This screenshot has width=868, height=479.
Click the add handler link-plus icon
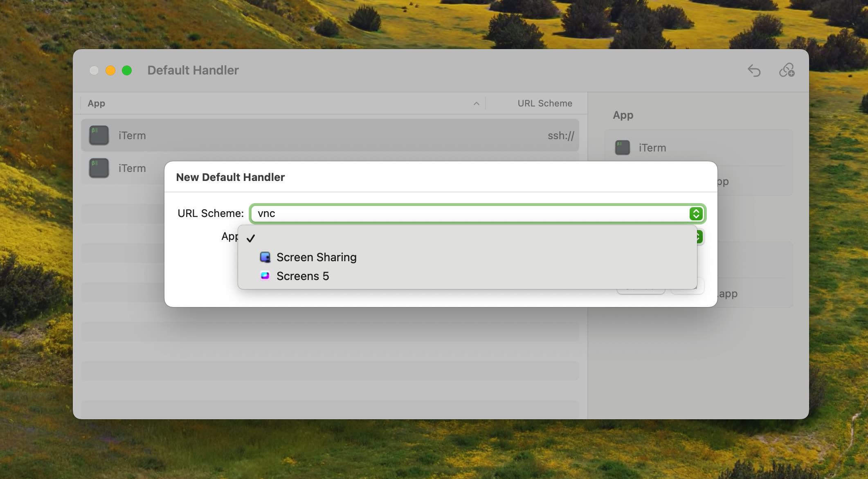787,70
